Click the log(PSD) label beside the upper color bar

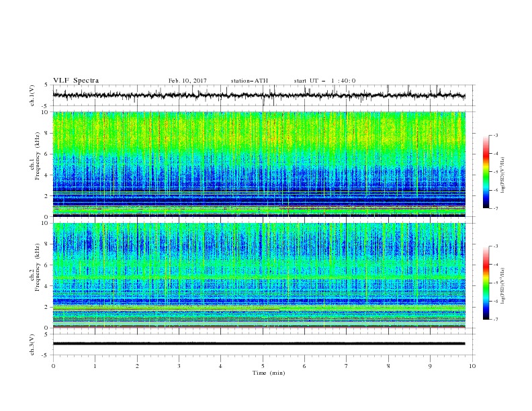(502, 175)
